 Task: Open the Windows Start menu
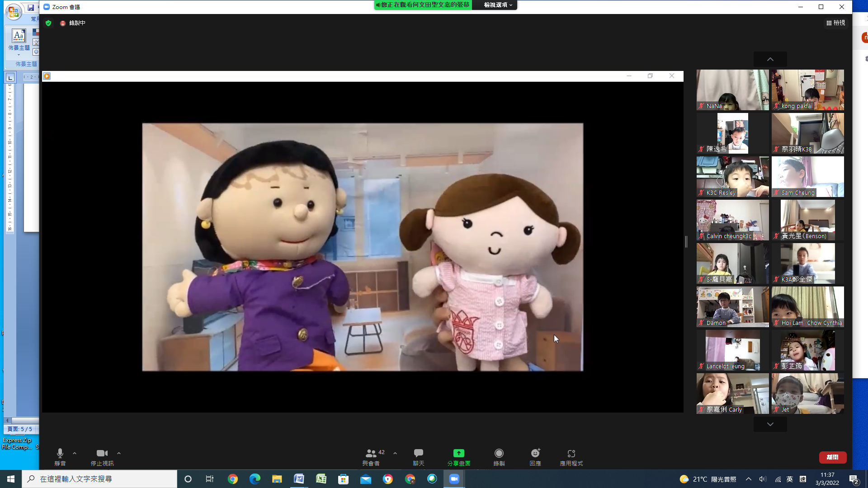pyautogui.click(x=11, y=479)
